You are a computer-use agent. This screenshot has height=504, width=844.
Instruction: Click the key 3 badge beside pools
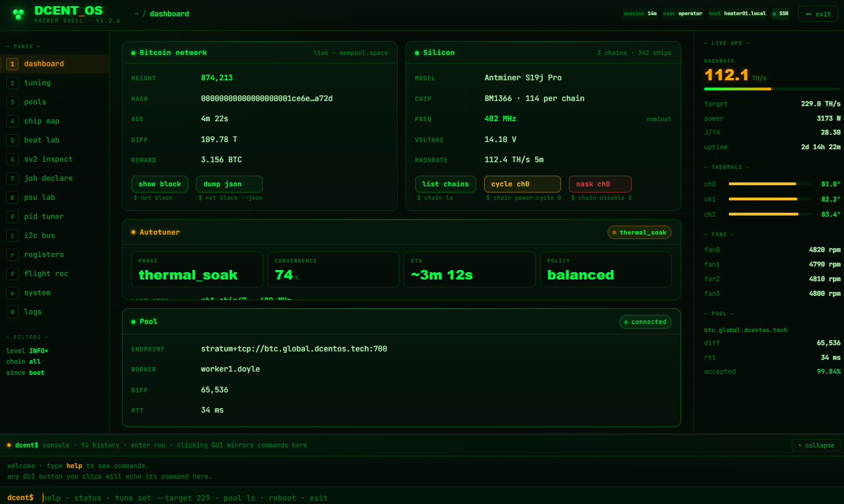12,102
